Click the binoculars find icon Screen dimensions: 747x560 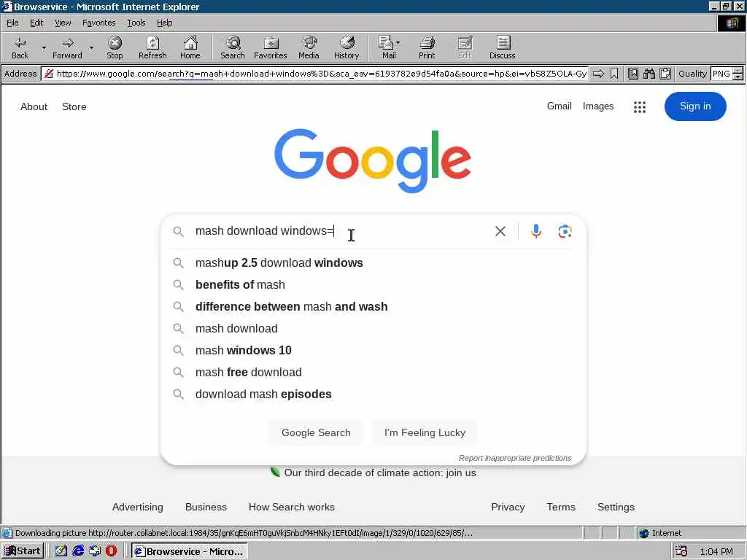649,74
